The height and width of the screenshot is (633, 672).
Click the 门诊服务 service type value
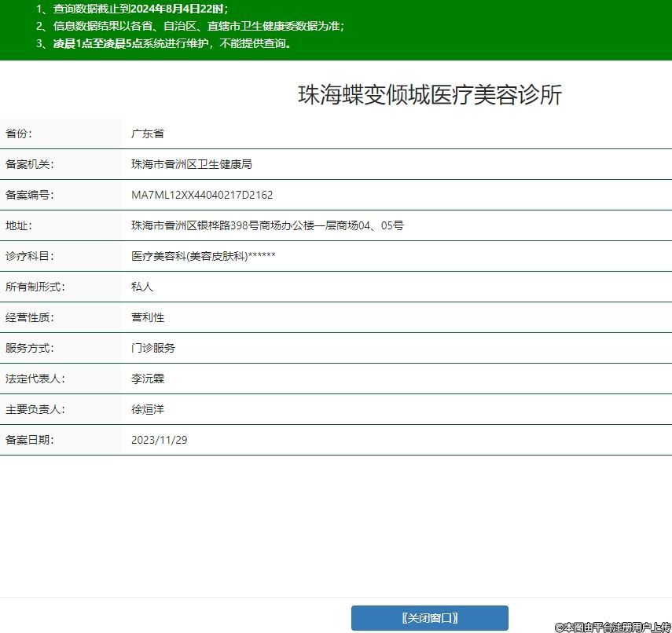tap(153, 348)
